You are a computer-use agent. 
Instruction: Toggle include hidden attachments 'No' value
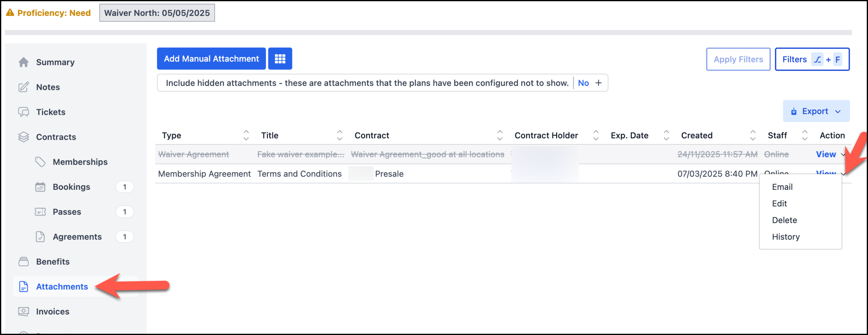point(583,83)
